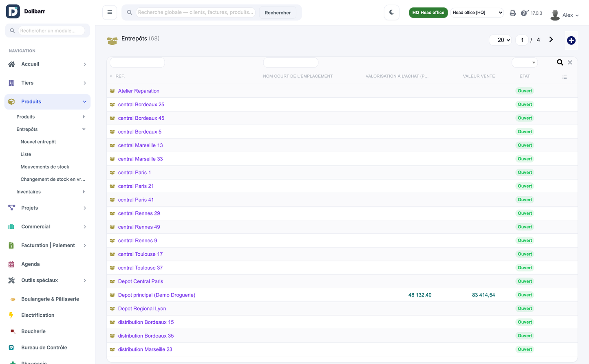The height and width of the screenshot is (364, 589).
Task: Click the Electrification lightning icon
Action: (x=11, y=315)
